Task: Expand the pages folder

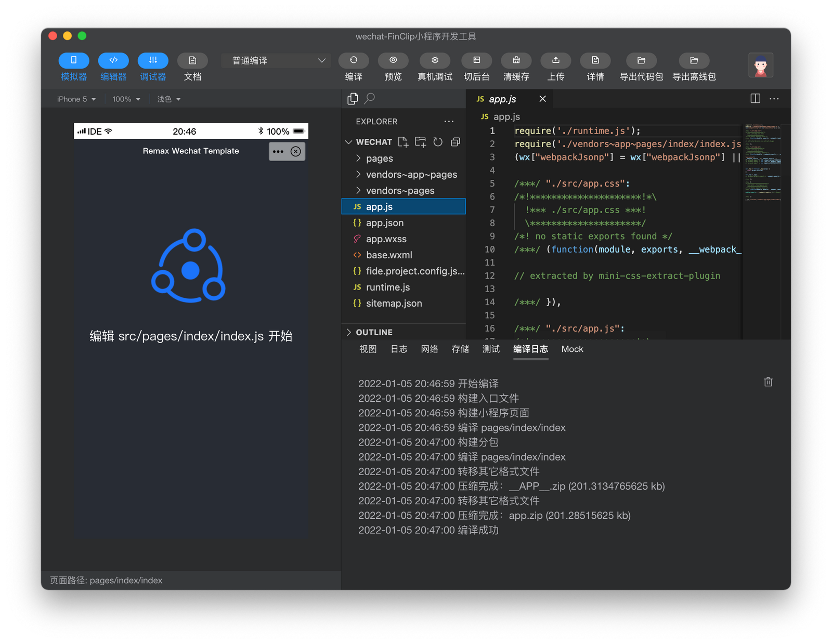Action: (x=404, y=159)
